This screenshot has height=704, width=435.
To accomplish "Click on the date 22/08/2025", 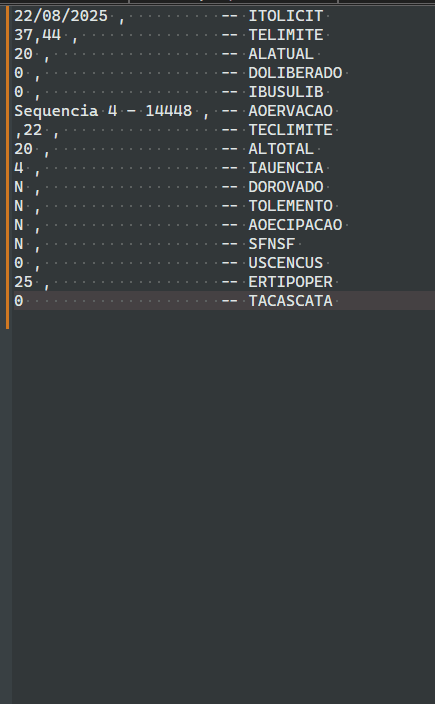I will [61, 16].
